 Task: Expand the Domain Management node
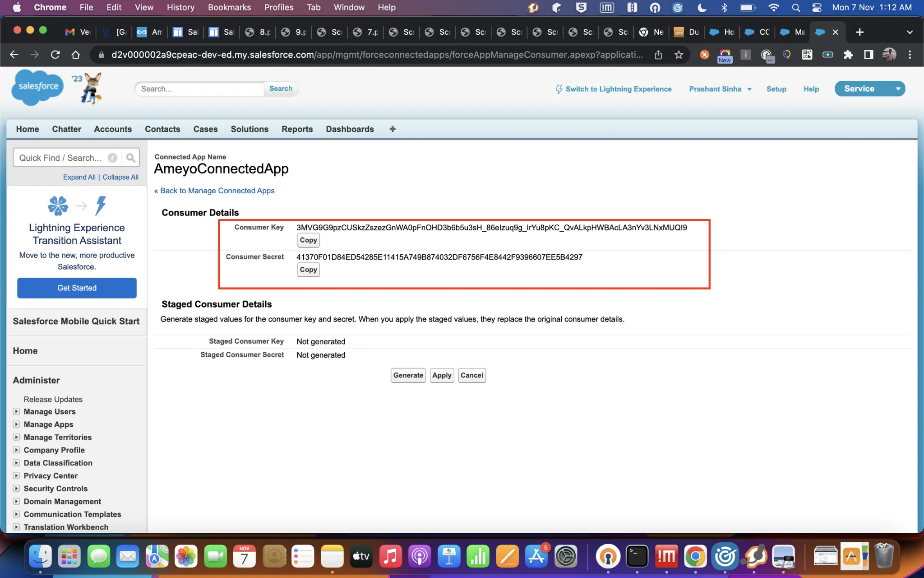coord(17,501)
